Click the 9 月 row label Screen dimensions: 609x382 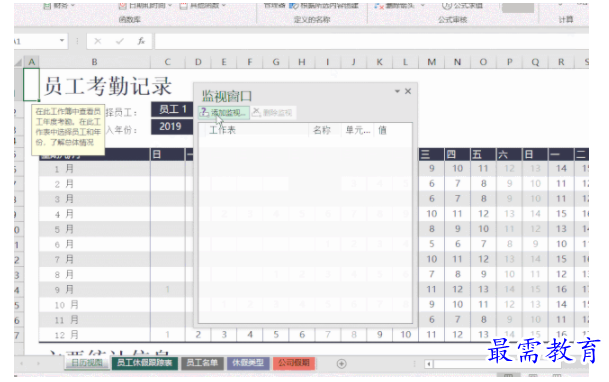(64, 290)
